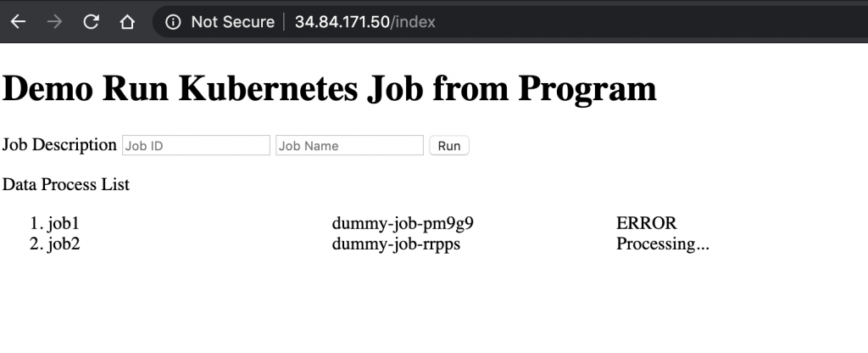This screenshot has height=353, width=868.
Task: Click the Processing... status of job2
Action: (x=663, y=244)
